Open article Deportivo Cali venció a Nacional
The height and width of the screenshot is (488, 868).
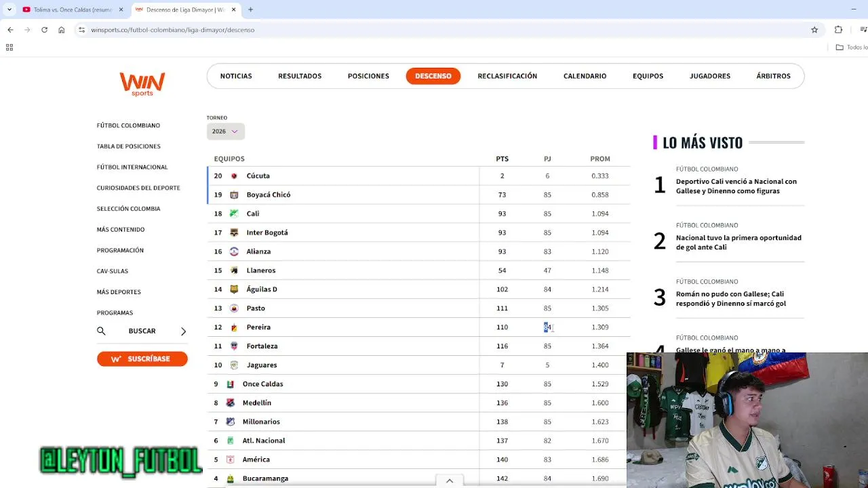pyautogui.click(x=736, y=186)
